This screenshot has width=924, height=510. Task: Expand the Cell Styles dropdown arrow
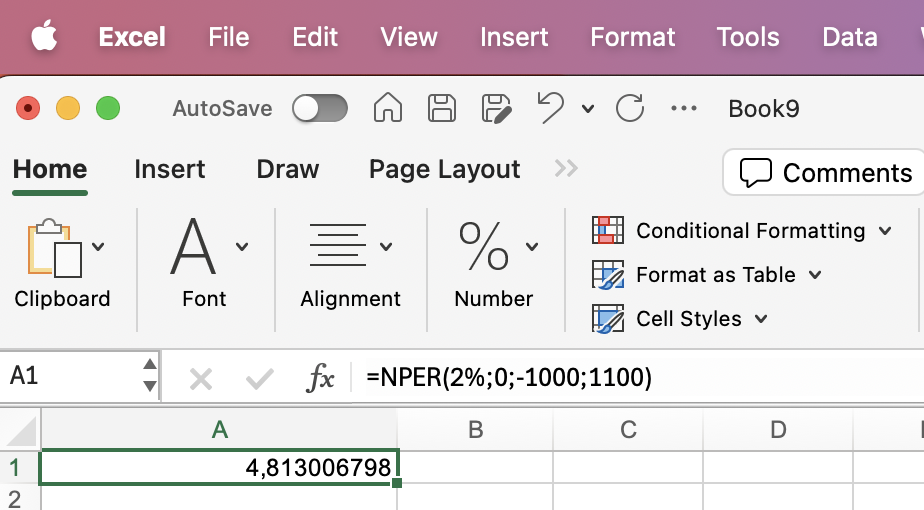(761, 319)
